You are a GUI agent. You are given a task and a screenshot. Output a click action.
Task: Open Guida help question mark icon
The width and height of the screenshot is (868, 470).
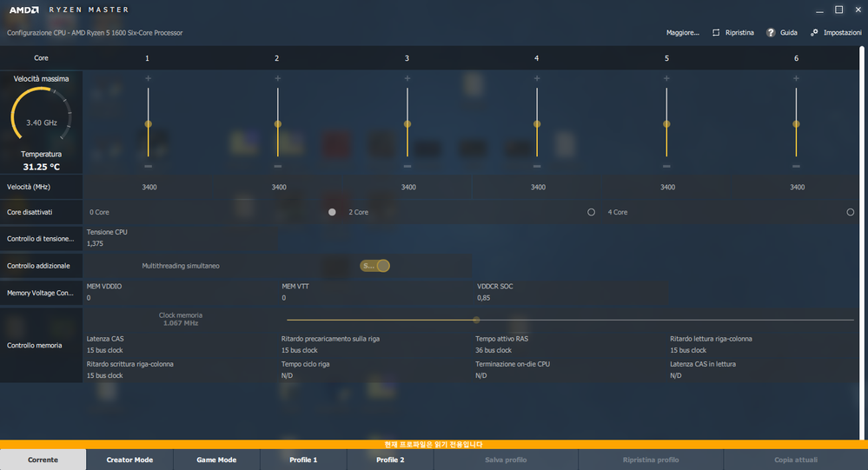click(x=770, y=33)
